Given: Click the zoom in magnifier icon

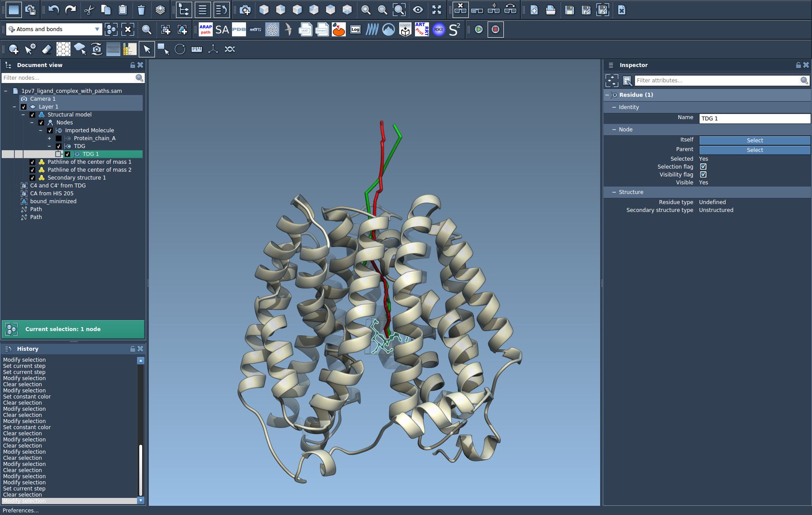Looking at the screenshot, I should tap(366, 10).
